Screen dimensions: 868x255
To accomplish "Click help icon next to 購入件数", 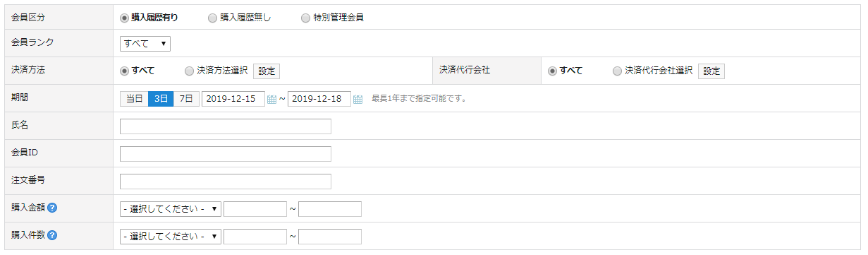I will coord(53,236).
